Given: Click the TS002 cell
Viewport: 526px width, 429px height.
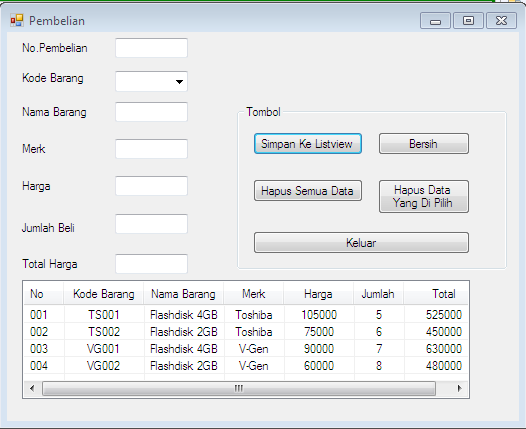Looking at the screenshot, I should (104, 332).
